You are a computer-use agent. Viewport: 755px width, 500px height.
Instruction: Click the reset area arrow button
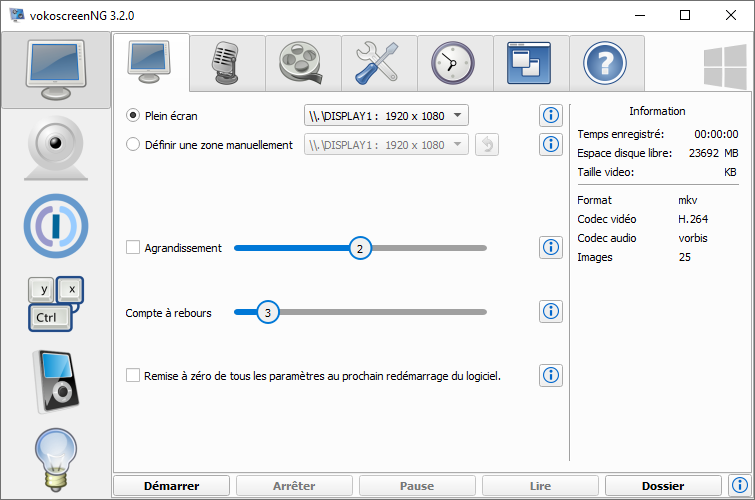point(486,145)
